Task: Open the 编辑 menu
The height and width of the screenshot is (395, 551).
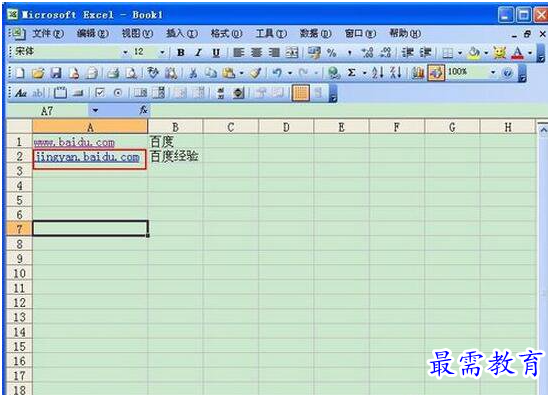Action: tap(92, 34)
